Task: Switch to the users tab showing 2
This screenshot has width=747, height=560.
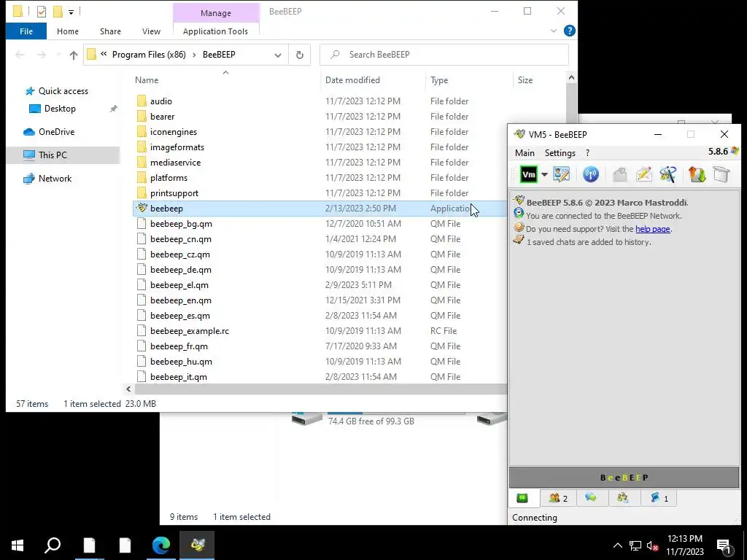Action: tap(558, 498)
